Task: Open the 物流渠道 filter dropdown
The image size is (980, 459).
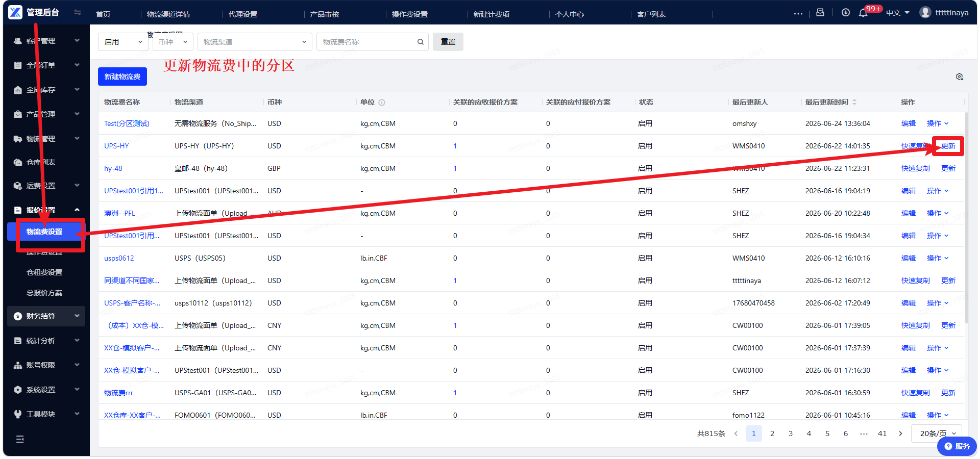Action: tap(255, 42)
